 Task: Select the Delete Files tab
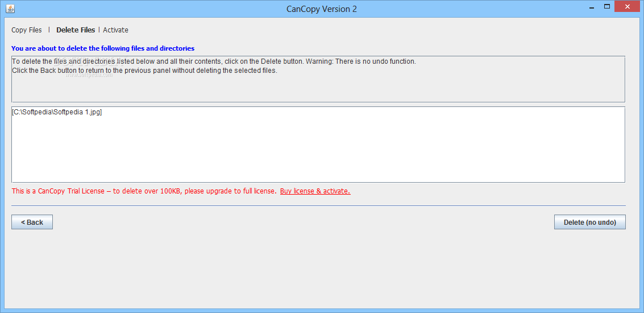click(x=76, y=30)
